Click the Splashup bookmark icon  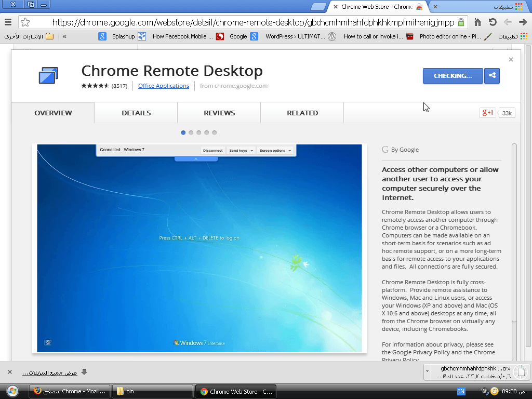click(142, 36)
